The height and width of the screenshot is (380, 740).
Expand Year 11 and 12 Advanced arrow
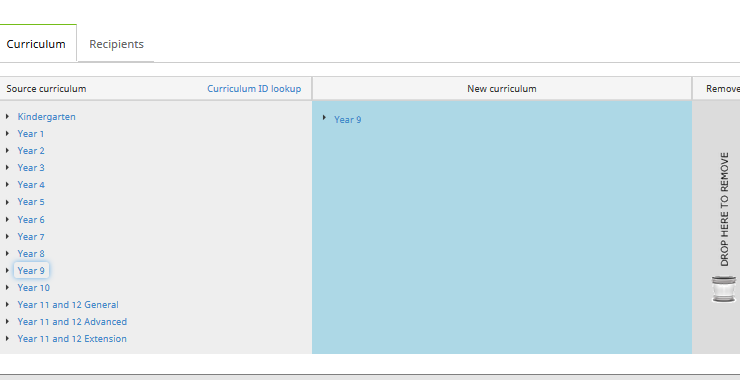pyautogui.click(x=8, y=321)
